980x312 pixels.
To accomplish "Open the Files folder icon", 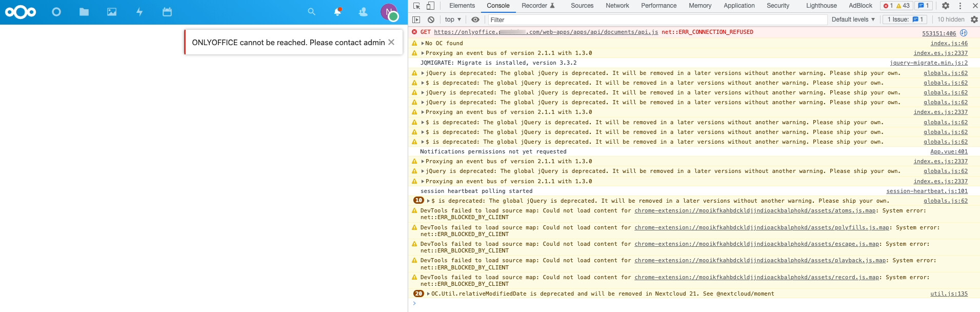I will pyautogui.click(x=84, y=12).
